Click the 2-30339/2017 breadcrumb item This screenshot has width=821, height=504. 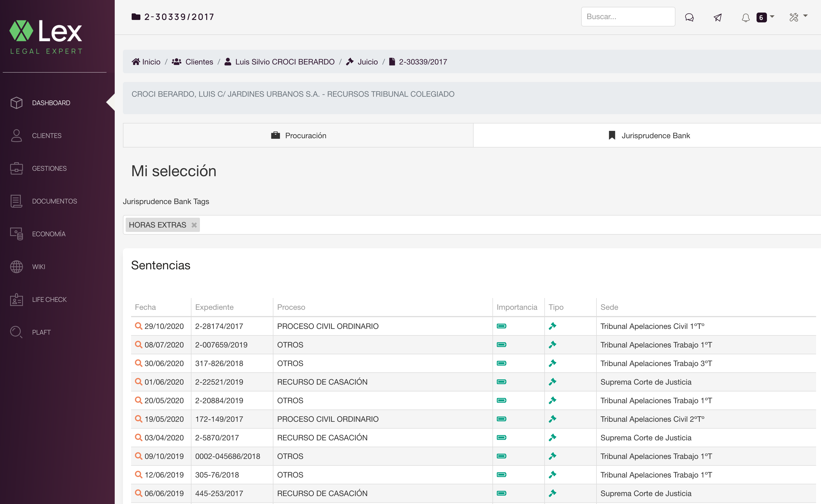[x=418, y=62]
